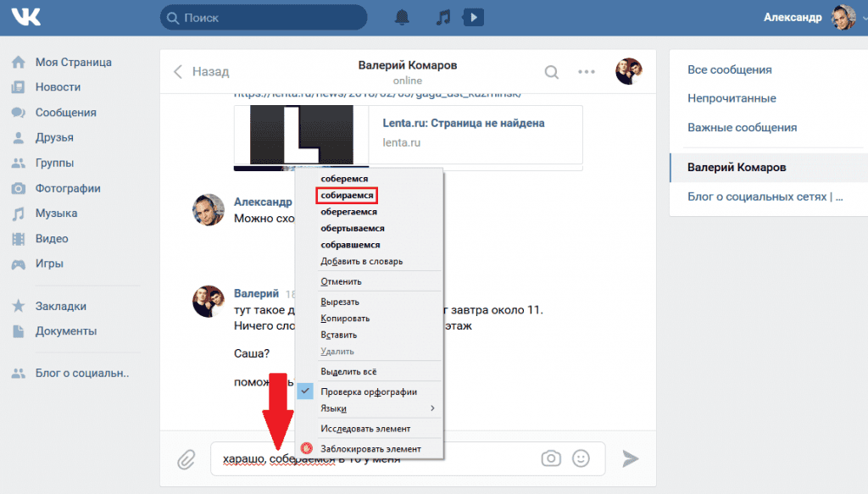Attach a file with the paperclip icon
This screenshot has height=494, width=868.
186,459
